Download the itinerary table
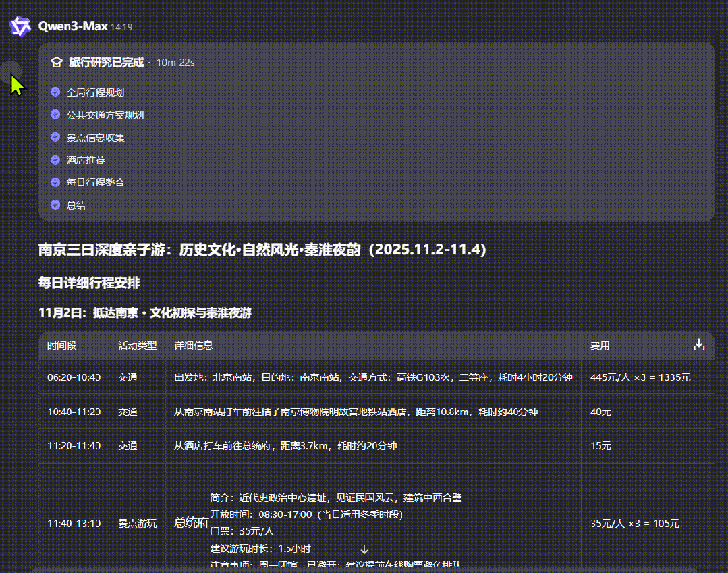This screenshot has width=728, height=573. click(699, 345)
